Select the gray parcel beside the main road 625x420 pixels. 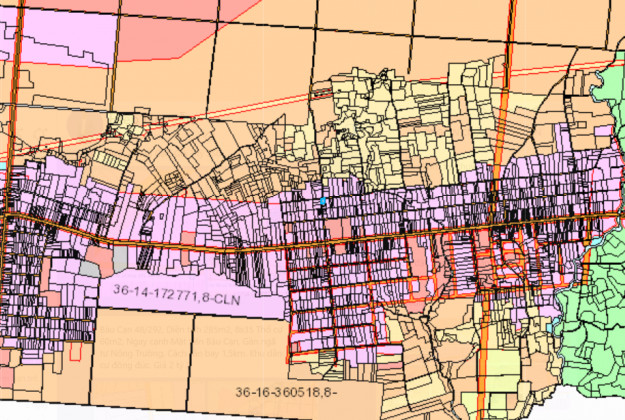click(121, 259)
